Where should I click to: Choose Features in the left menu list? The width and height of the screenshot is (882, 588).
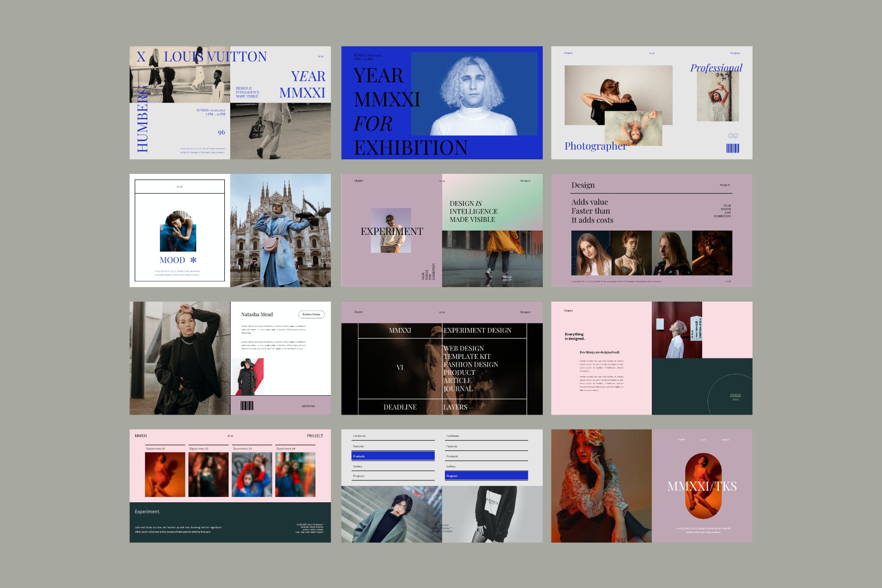click(x=393, y=446)
